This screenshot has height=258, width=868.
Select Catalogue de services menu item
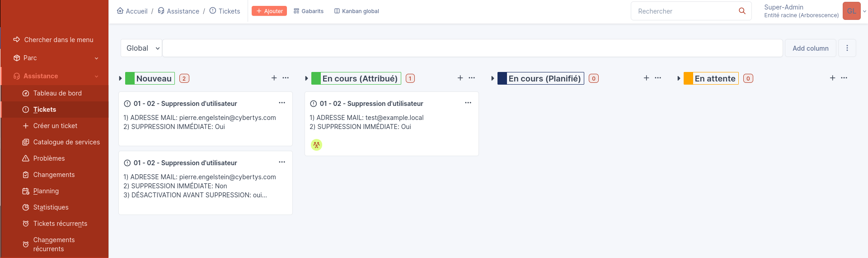[66, 142]
